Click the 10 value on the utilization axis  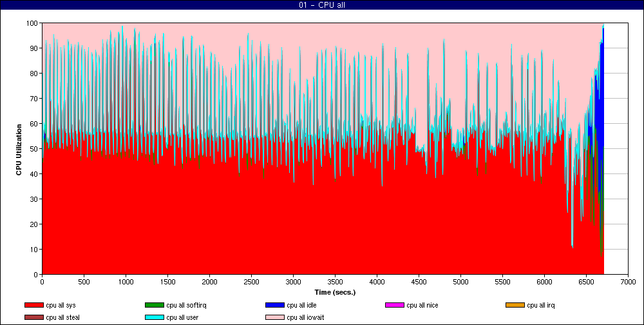click(x=35, y=250)
